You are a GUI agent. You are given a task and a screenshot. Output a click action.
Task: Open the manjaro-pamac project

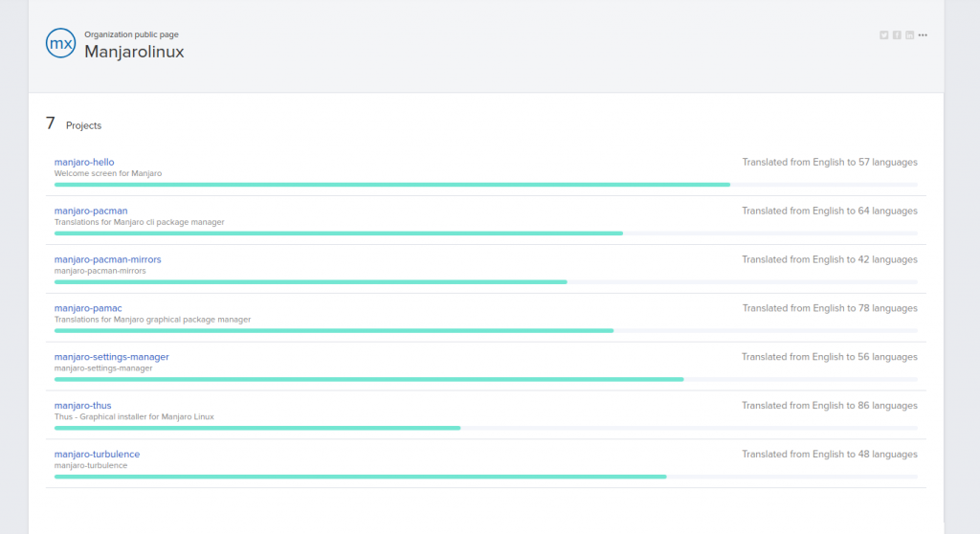[88, 308]
